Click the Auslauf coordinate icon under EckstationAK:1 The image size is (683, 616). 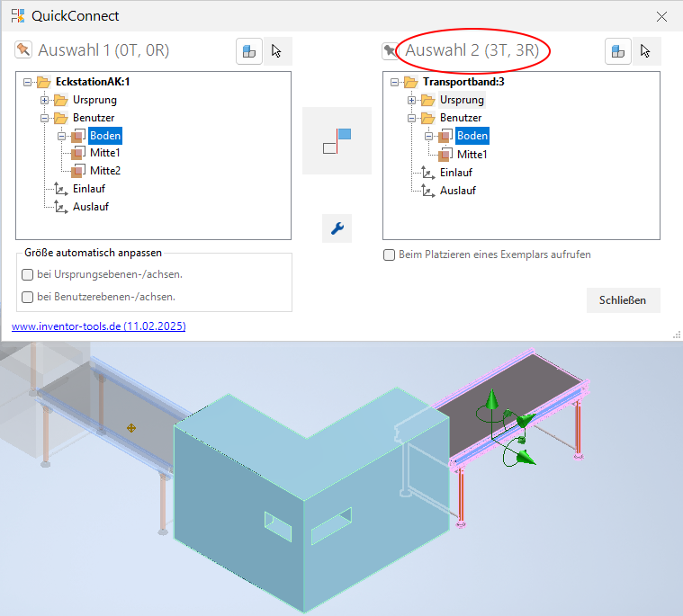60,207
